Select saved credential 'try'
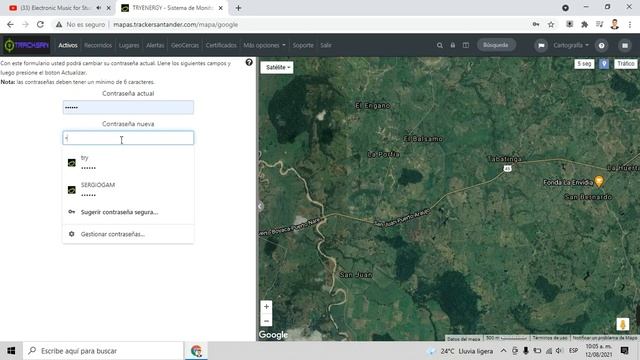The width and height of the screenshot is (640, 360). (128, 162)
